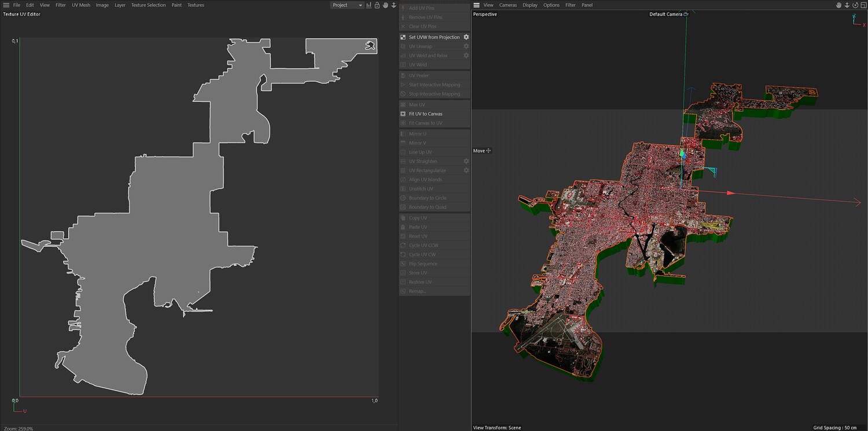Click the Restore UV icon
868x431 pixels.
(x=403, y=282)
